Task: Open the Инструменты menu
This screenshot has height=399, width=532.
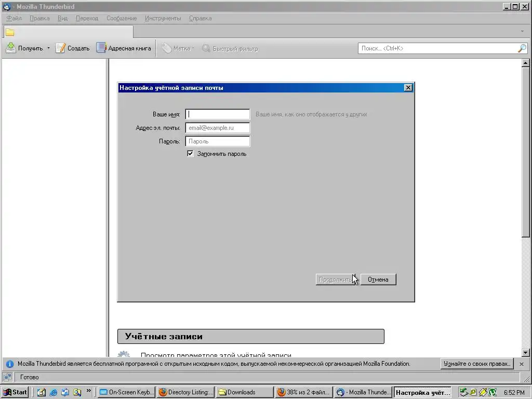Action: (x=163, y=18)
